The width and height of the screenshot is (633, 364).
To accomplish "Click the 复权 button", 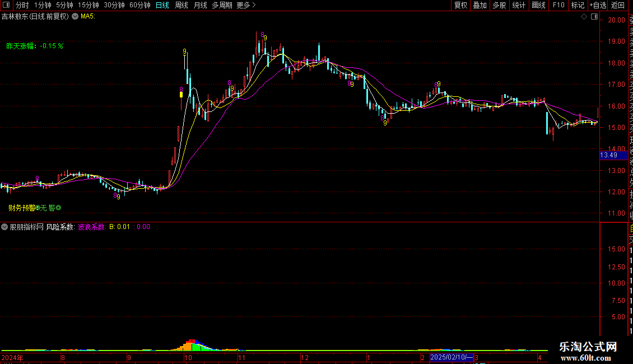I will pyautogui.click(x=460, y=5).
